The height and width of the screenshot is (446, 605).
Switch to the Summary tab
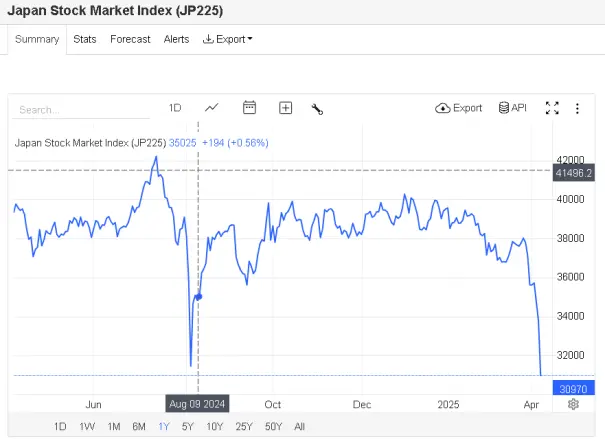click(37, 39)
